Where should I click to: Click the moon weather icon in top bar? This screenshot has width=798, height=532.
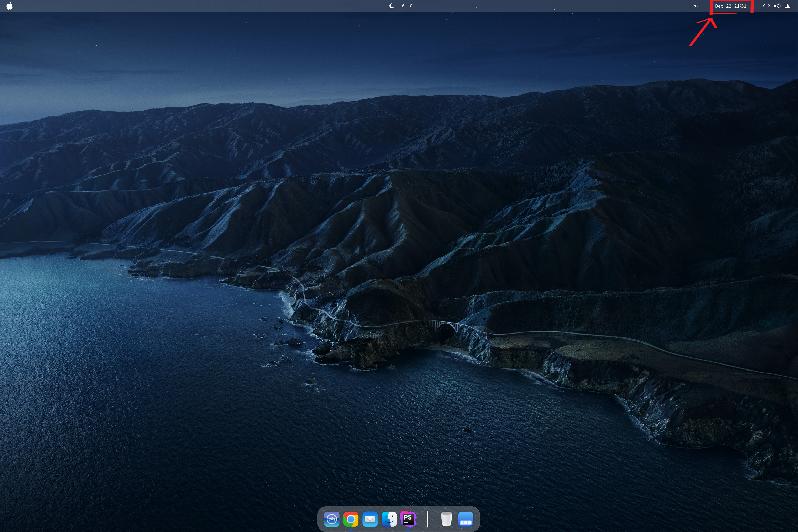point(392,6)
